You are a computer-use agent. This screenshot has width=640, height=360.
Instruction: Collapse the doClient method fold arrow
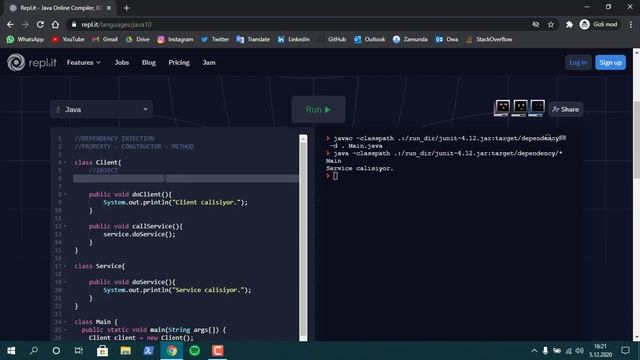(65, 194)
